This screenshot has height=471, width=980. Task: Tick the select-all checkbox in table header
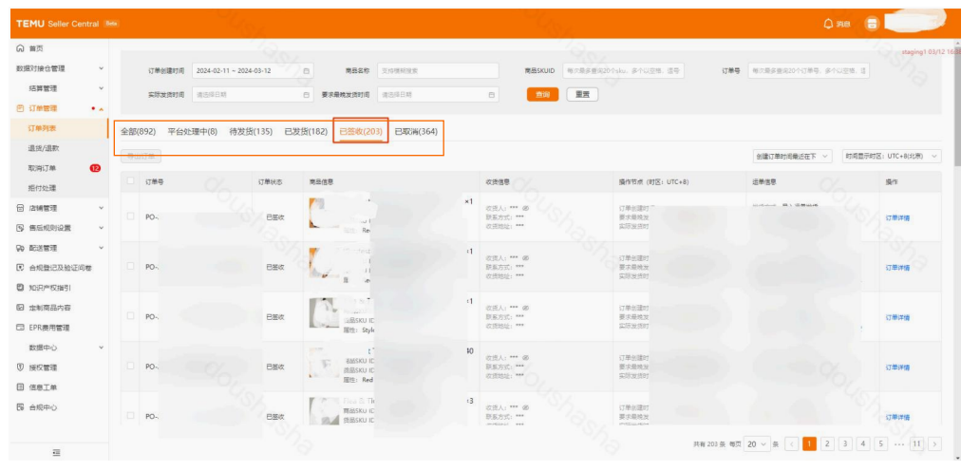(131, 181)
